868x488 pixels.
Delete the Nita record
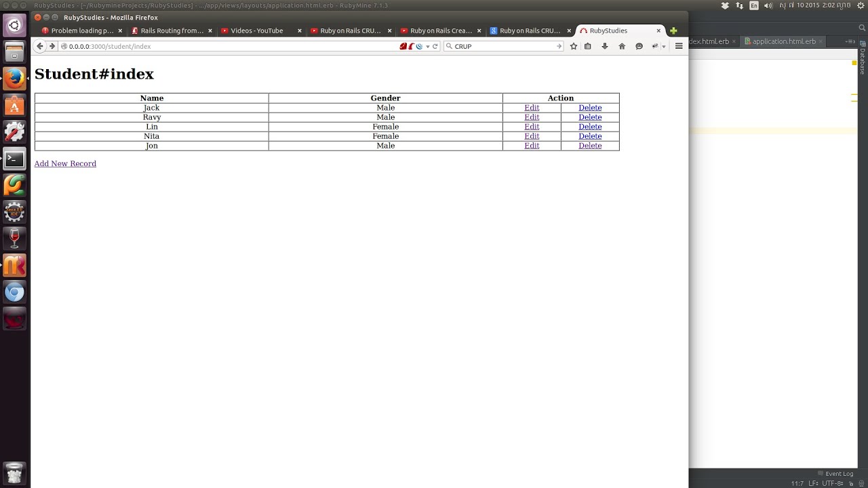pyautogui.click(x=590, y=136)
